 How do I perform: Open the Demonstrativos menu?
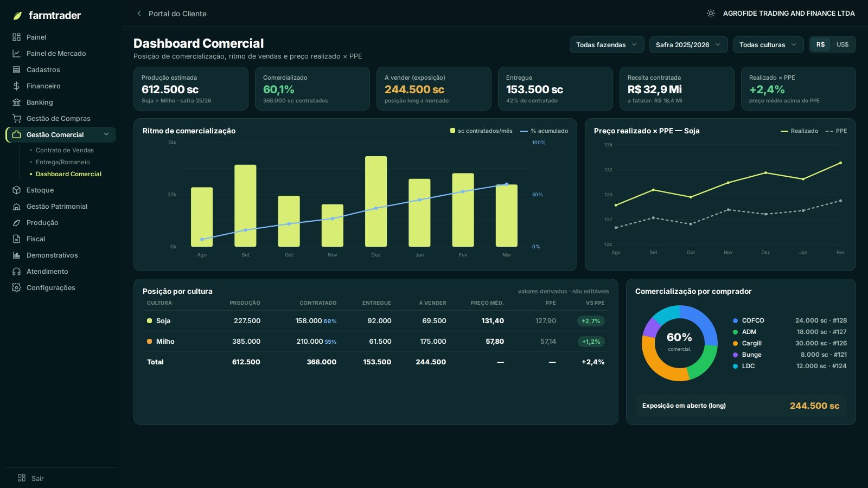coord(52,255)
